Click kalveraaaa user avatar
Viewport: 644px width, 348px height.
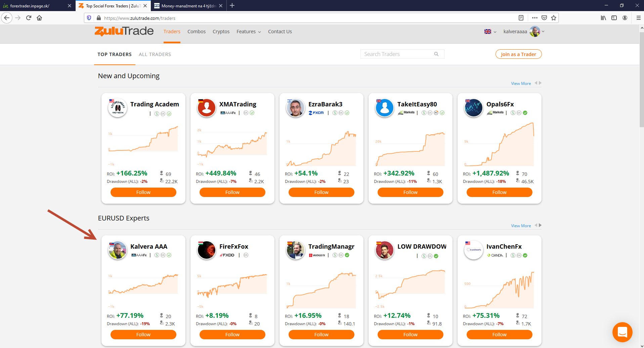(534, 32)
